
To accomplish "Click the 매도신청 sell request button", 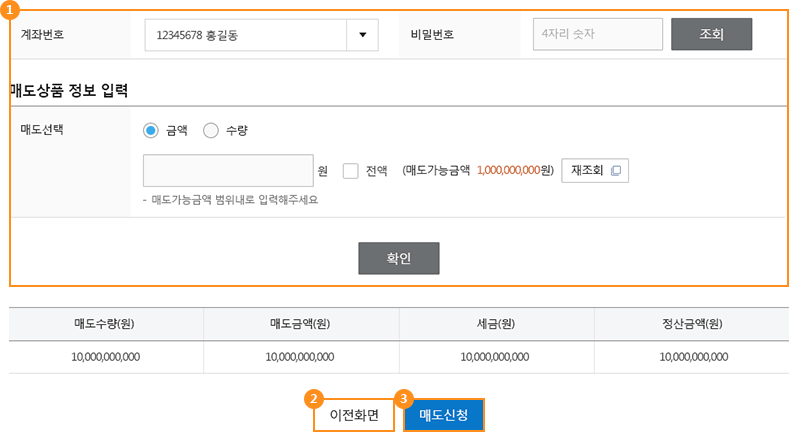I will pos(444,415).
